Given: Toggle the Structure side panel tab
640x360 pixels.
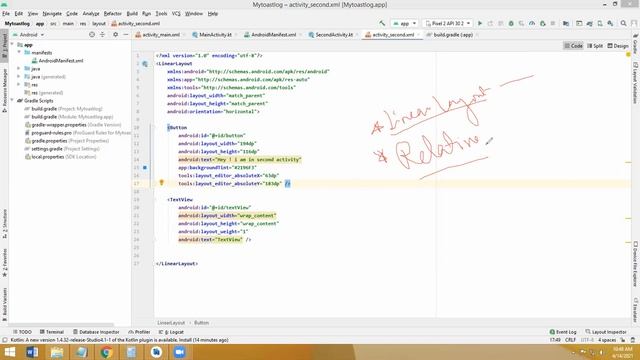Looking at the screenshot, I should coord(4,224).
